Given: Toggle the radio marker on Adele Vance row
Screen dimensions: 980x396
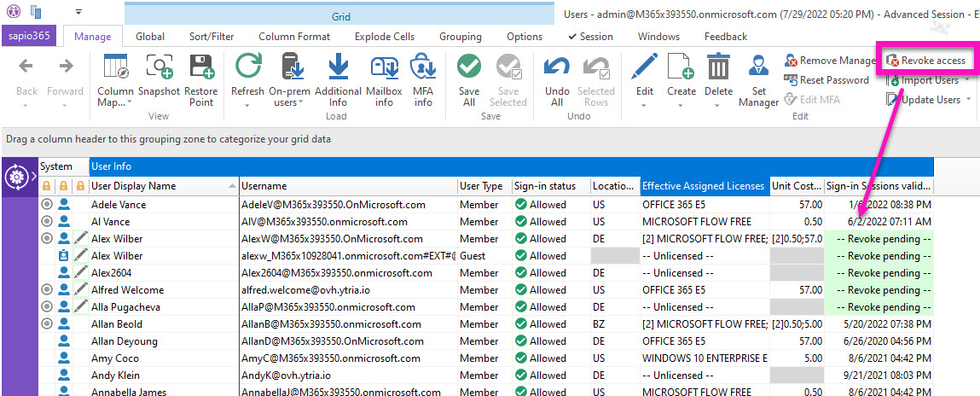Looking at the screenshot, I should [47, 205].
